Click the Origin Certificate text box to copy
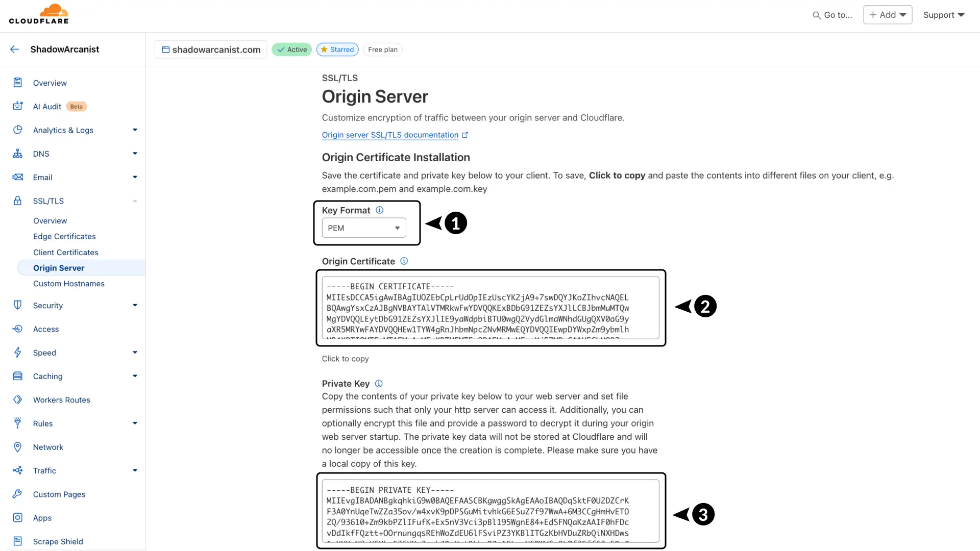980x551 pixels. 491,308
